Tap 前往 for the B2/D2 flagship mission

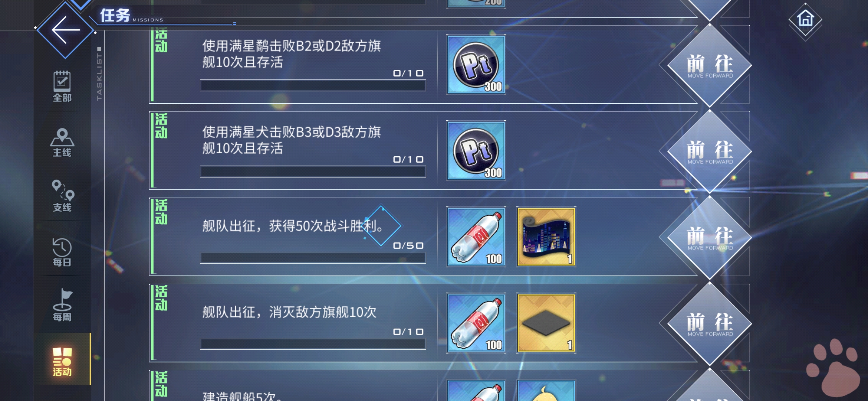point(710,65)
